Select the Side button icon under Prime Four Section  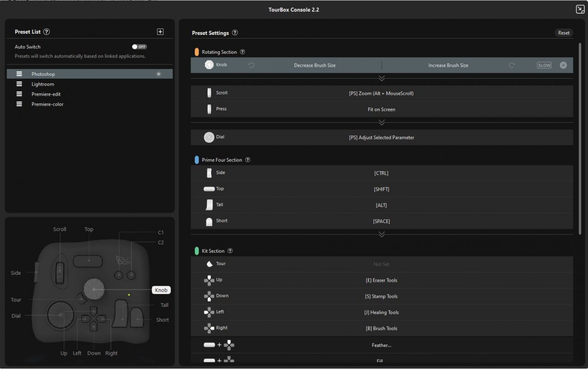209,173
